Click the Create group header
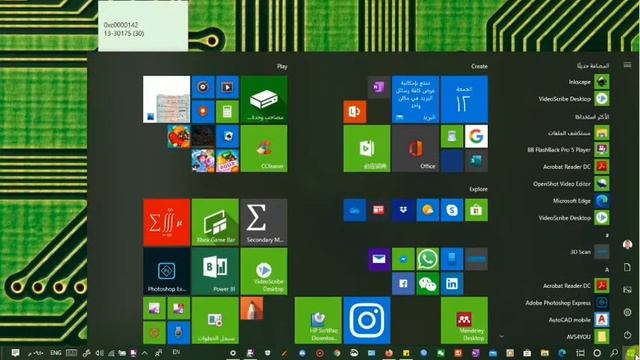The image size is (640, 360). coord(479,66)
